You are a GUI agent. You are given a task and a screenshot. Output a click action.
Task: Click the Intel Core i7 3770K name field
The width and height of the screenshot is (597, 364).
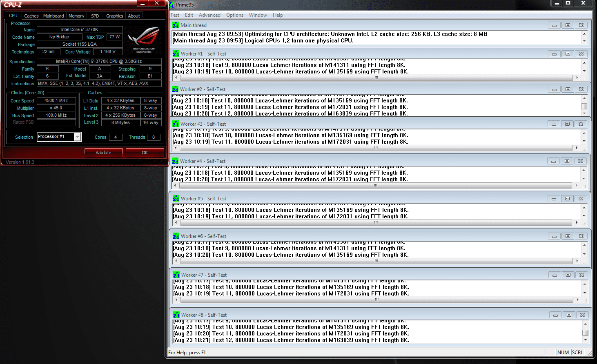[x=80, y=29]
